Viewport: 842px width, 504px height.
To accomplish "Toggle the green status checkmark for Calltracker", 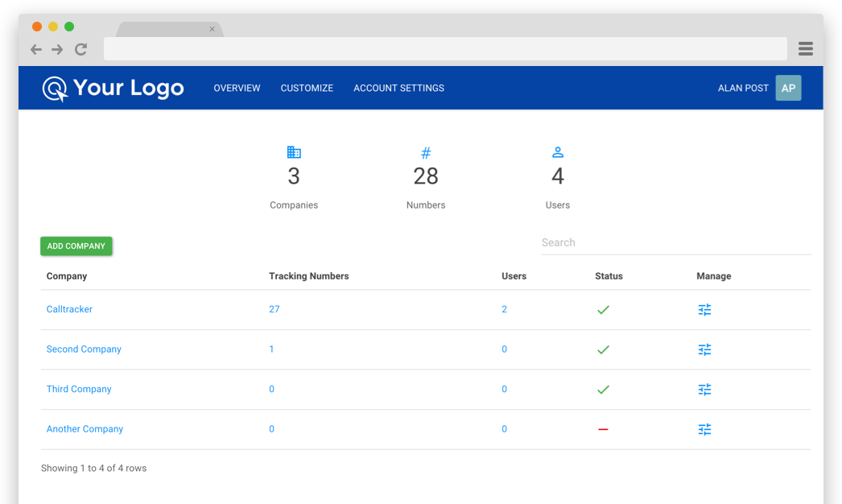I will click(603, 309).
